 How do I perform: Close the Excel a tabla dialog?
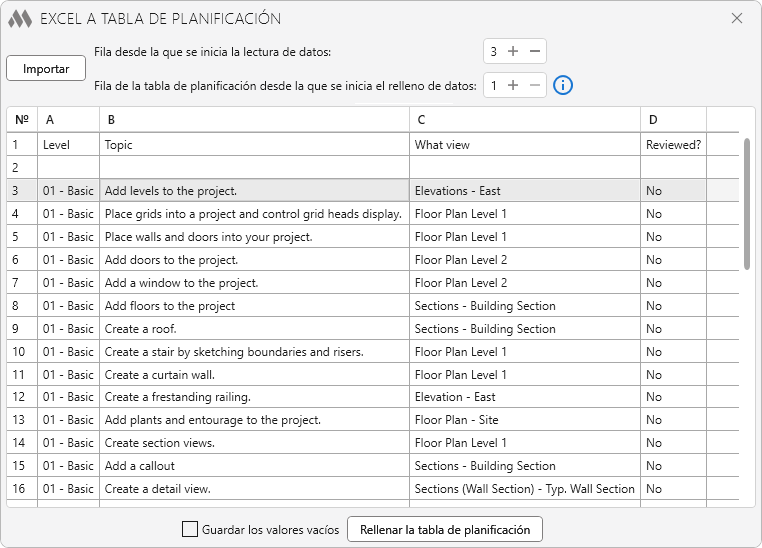(737, 18)
